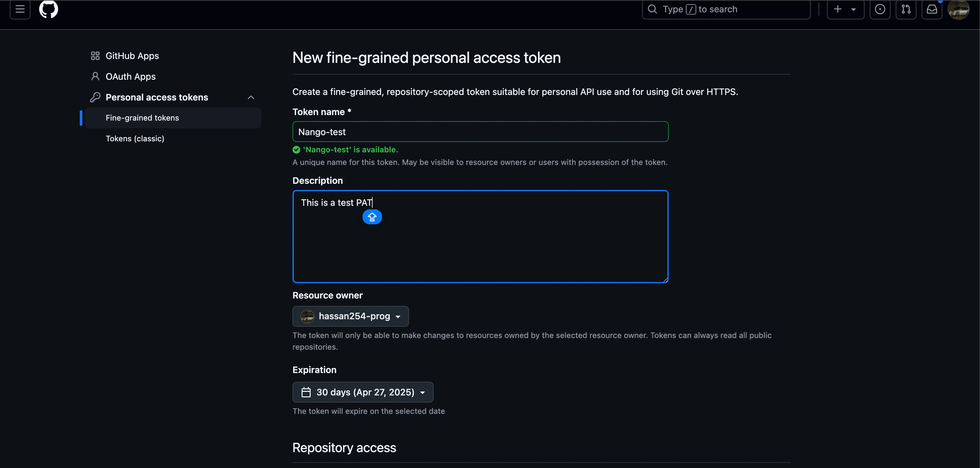Click the Token name input field
The height and width of the screenshot is (468, 980).
click(x=480, y=132)
